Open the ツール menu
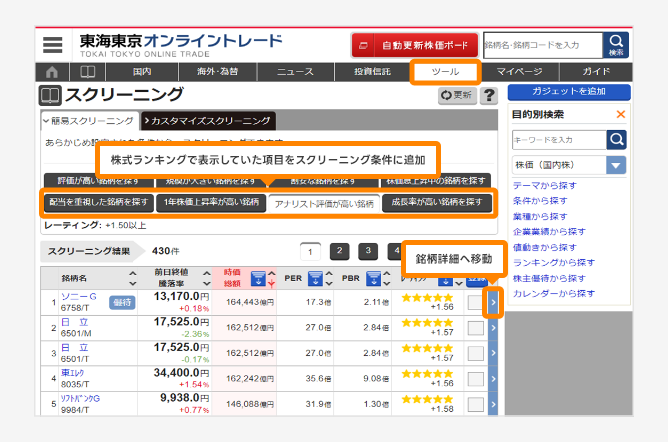This screenshot has width=668, height=442. pyautogui.click(x=446, y=72)
